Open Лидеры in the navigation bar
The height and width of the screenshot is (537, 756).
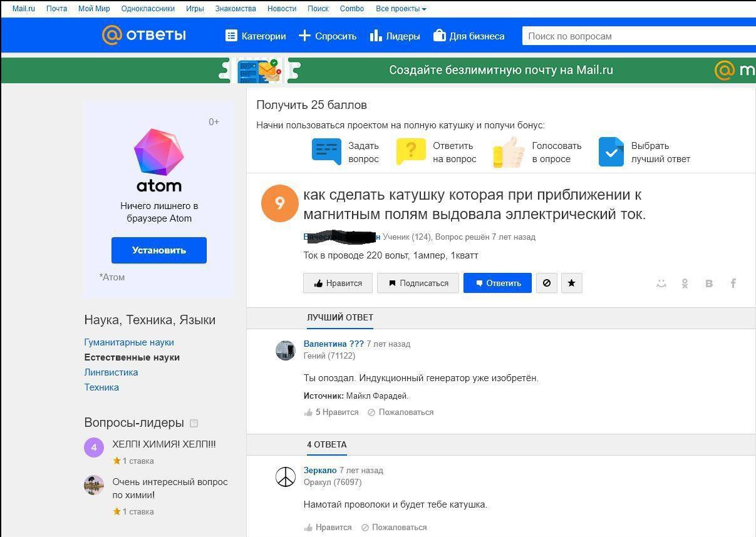395,36
